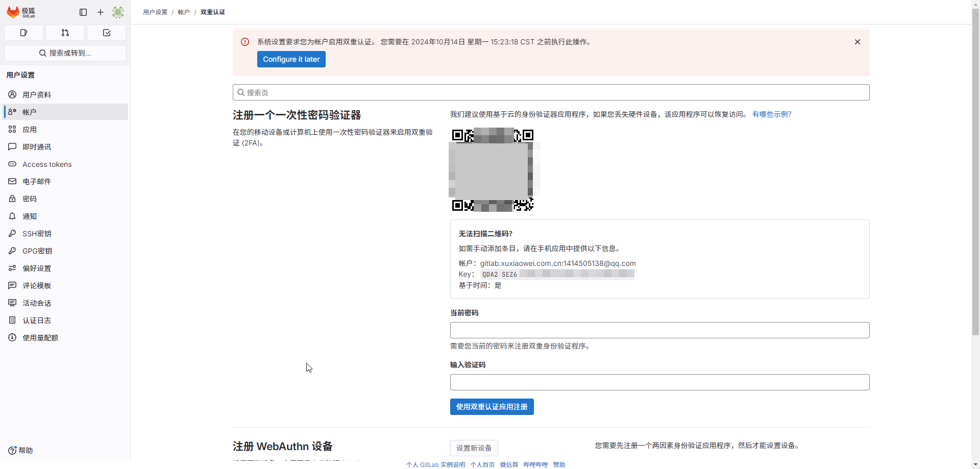980x469 pixels.
Task: Click the 使用双重认证应用注册 button
Action: (x=492, y=407)
